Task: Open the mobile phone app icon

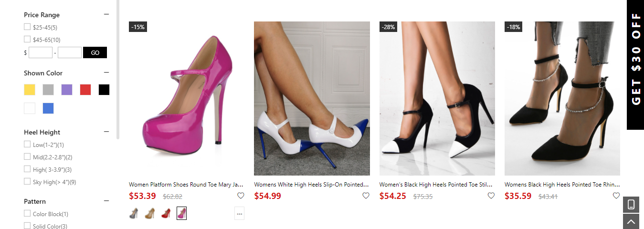Action: click(631, 205)
